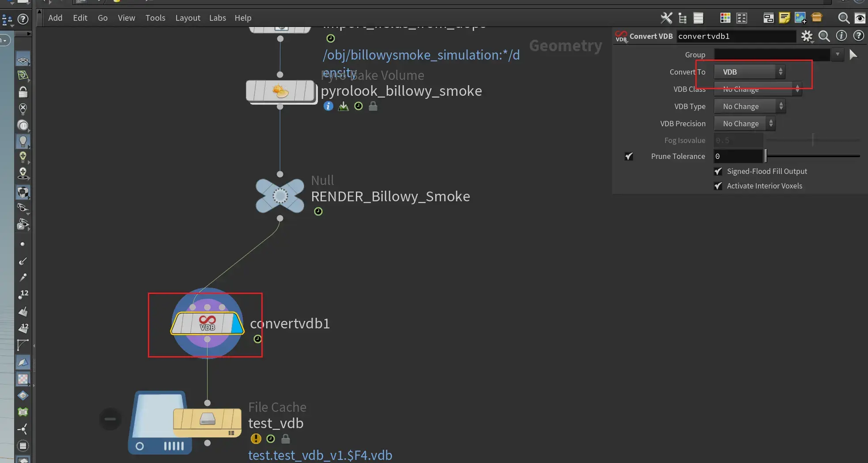
Task: Uncheck Activate Interior Voxels
Action: (x=718, y=186)
